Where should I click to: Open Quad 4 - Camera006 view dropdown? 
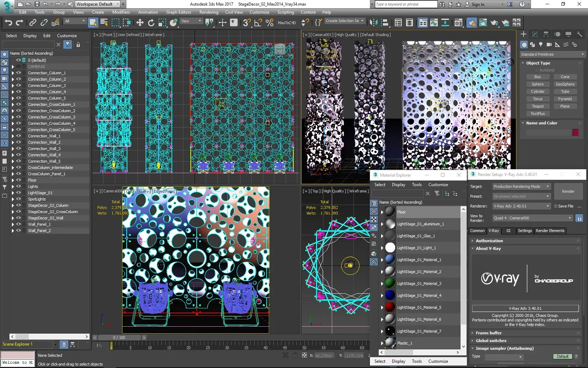[x=533, y=218]
